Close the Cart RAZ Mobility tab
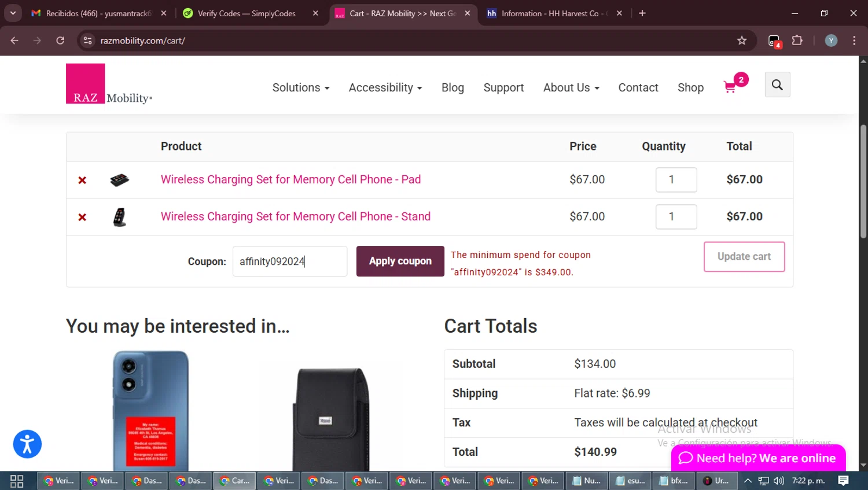Screen dimensions: 868x490 [468, 13]
